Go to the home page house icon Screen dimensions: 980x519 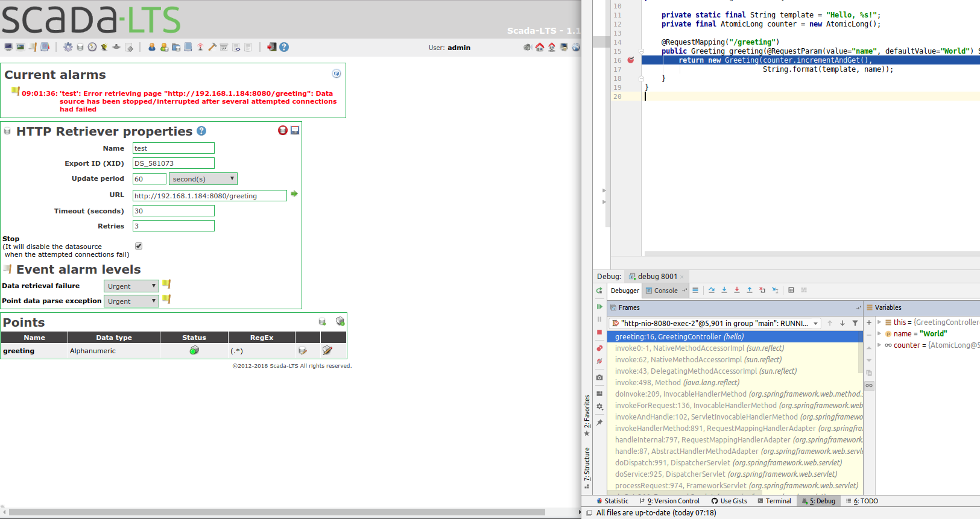point(540,47)
